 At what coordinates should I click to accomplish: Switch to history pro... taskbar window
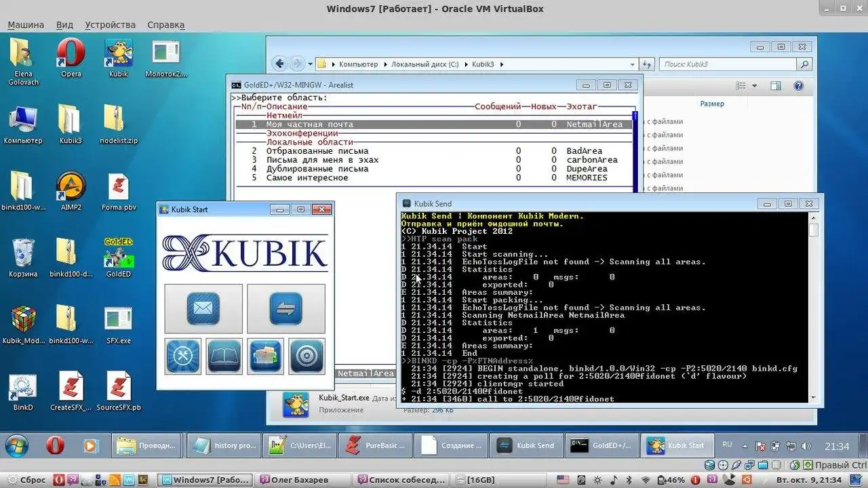pyautogui.click(x=222, y=446)
